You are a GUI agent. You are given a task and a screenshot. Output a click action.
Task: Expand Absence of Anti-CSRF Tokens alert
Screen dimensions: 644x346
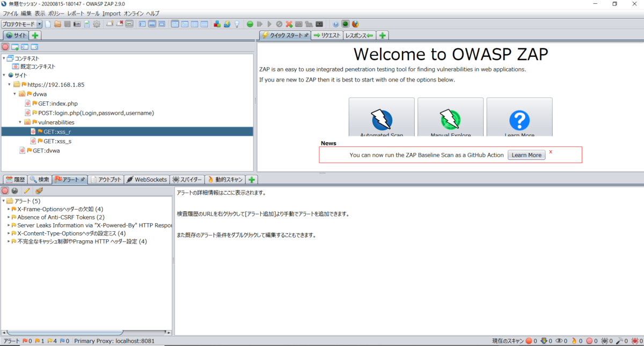tap(9, 217)
